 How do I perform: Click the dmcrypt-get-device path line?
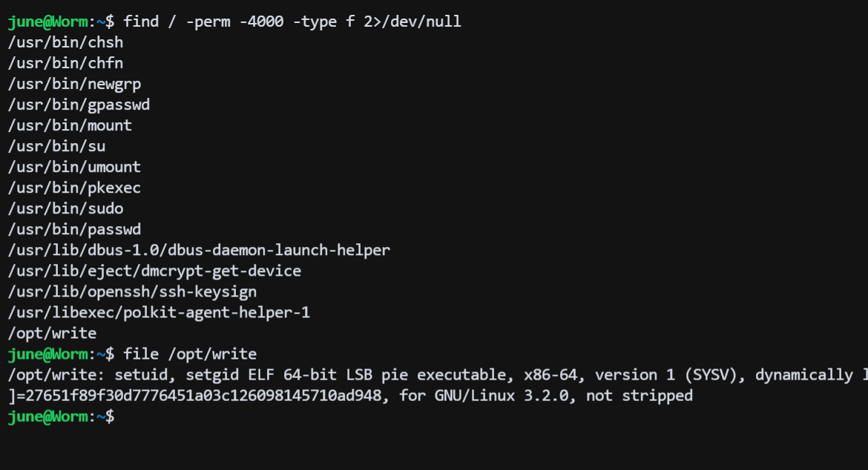pos(154,271)
